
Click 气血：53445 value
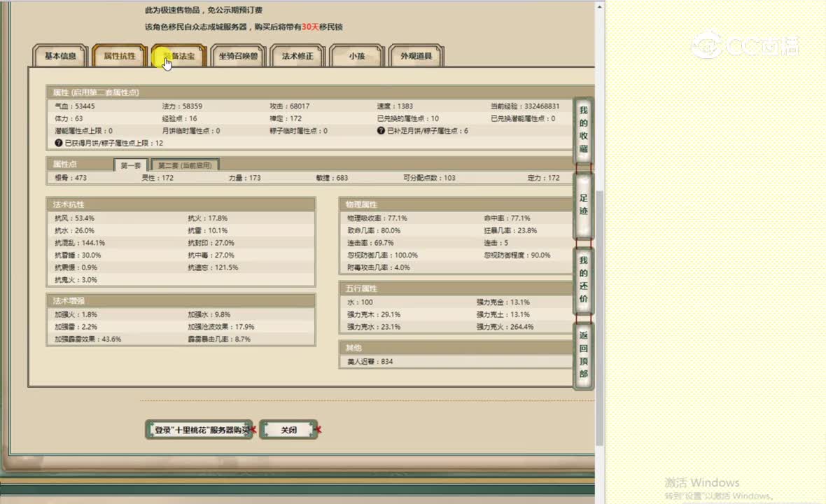click(x=75, y=106)
